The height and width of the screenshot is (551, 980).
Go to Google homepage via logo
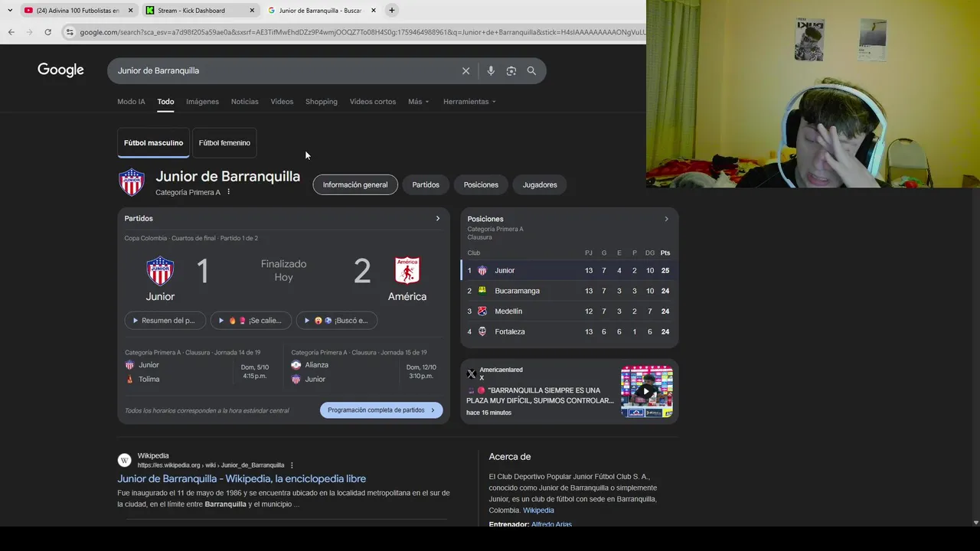point(60,70)
